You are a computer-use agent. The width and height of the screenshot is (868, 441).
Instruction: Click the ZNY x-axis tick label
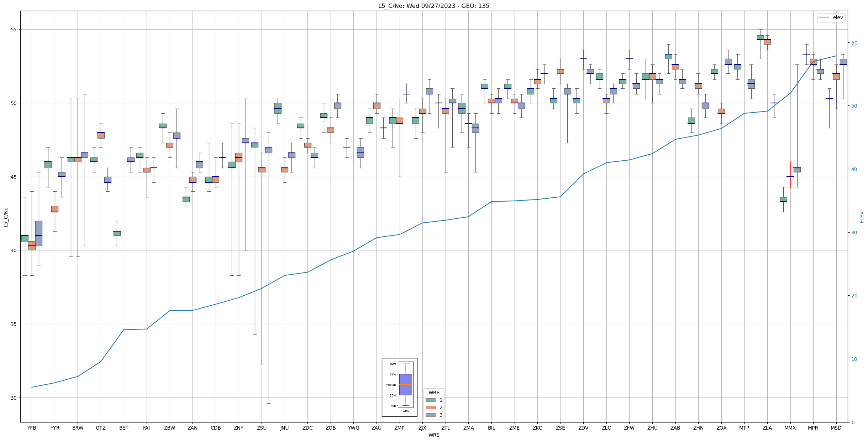(238, 428)
